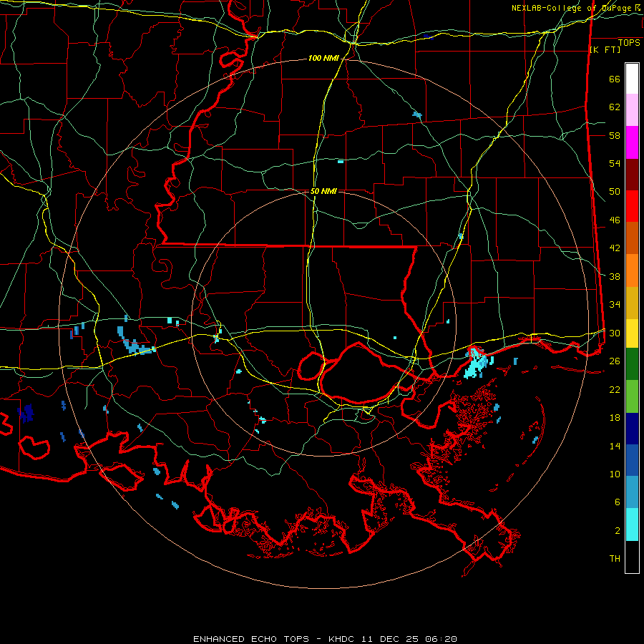
Task: Click the "TOPS" legend heading
Action: [629, 43]
